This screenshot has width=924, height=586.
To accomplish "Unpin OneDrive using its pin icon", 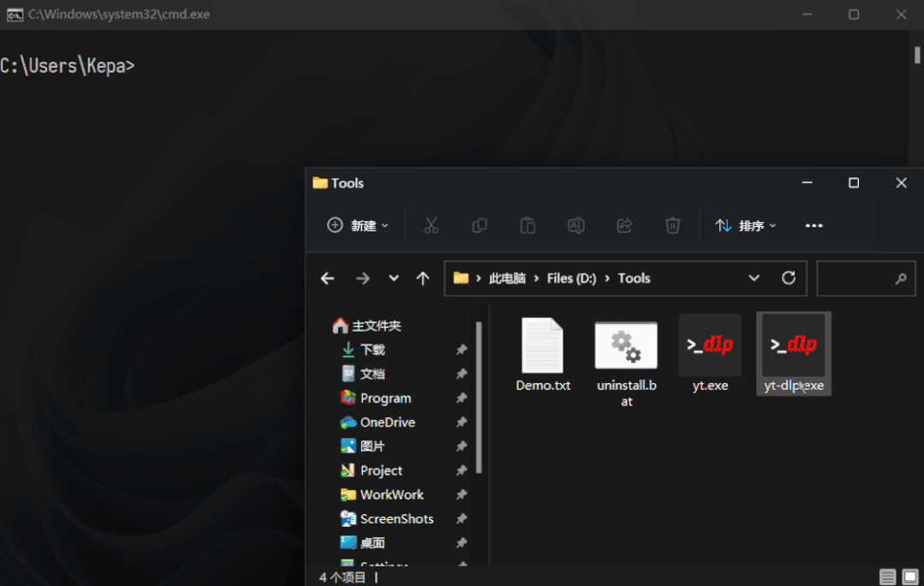I will coord(462,422).
